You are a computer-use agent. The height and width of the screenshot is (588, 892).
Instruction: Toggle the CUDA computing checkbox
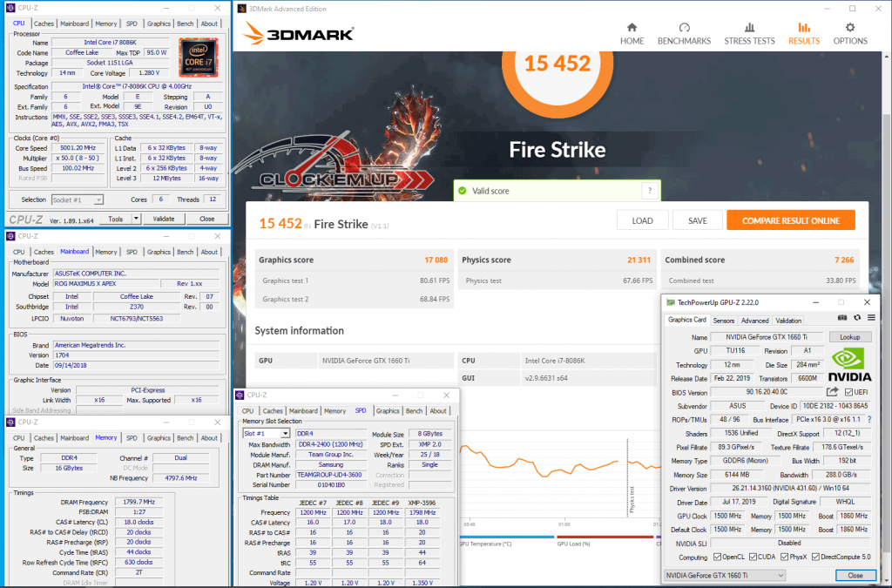tap(753, 557)
